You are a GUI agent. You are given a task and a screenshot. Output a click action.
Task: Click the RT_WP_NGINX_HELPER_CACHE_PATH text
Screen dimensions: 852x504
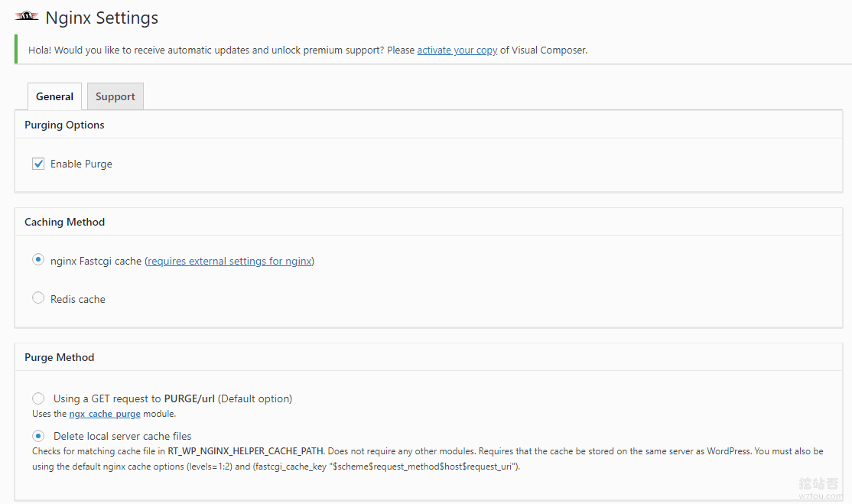point(246,451)
